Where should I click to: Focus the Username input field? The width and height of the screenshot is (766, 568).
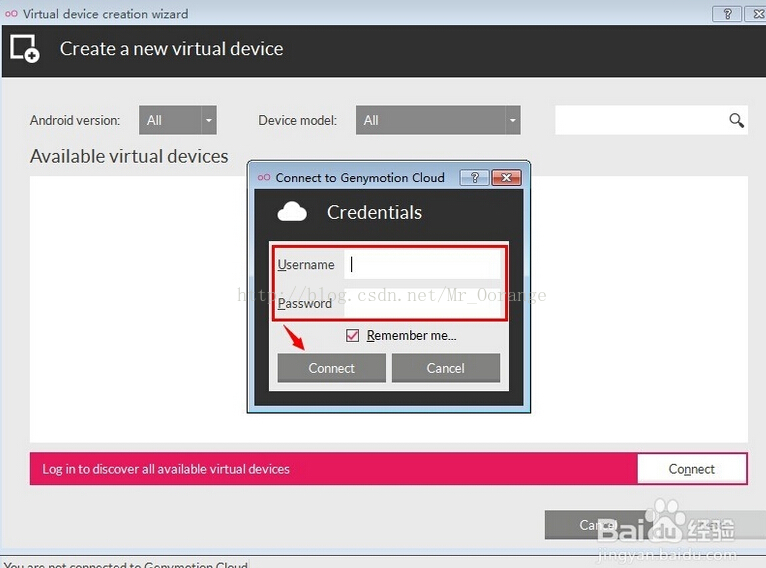click(x=423, y=264)
